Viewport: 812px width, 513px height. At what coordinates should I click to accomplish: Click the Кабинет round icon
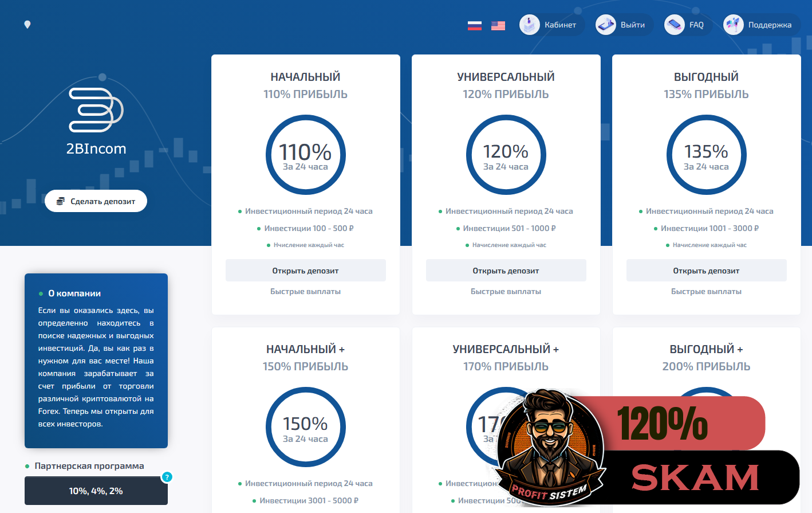click(x=530, y=25)
